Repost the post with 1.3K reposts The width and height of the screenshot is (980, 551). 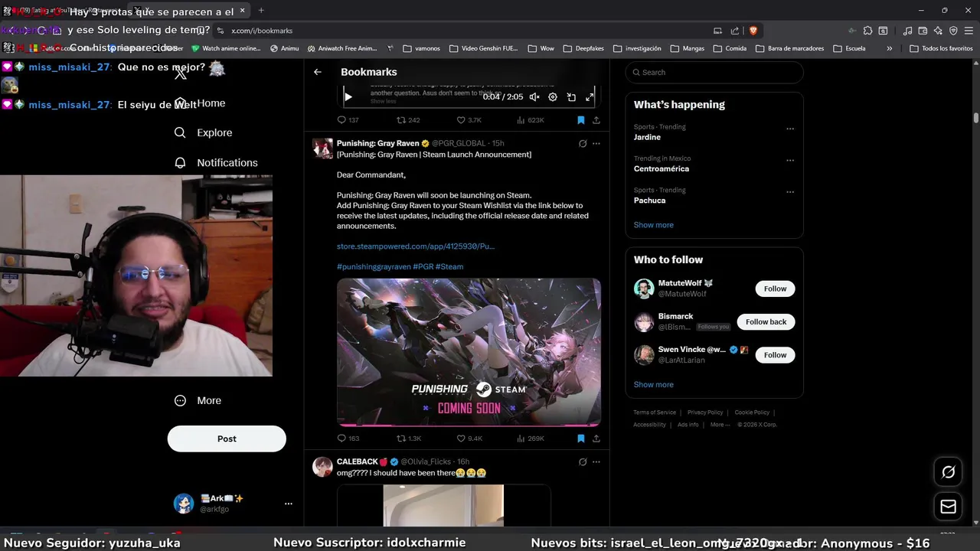tap(408, 439)
